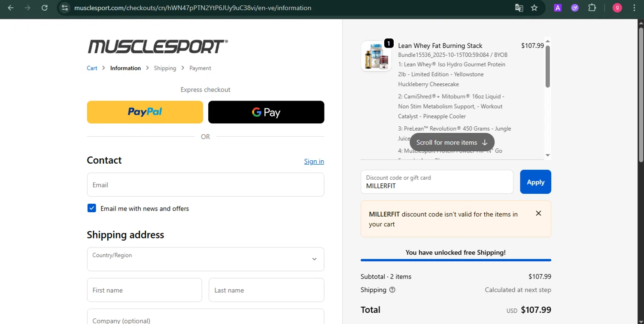Screen dimensions: 644x324
Task: Focus the Company (optional) field
Action: tap(206, 317)
